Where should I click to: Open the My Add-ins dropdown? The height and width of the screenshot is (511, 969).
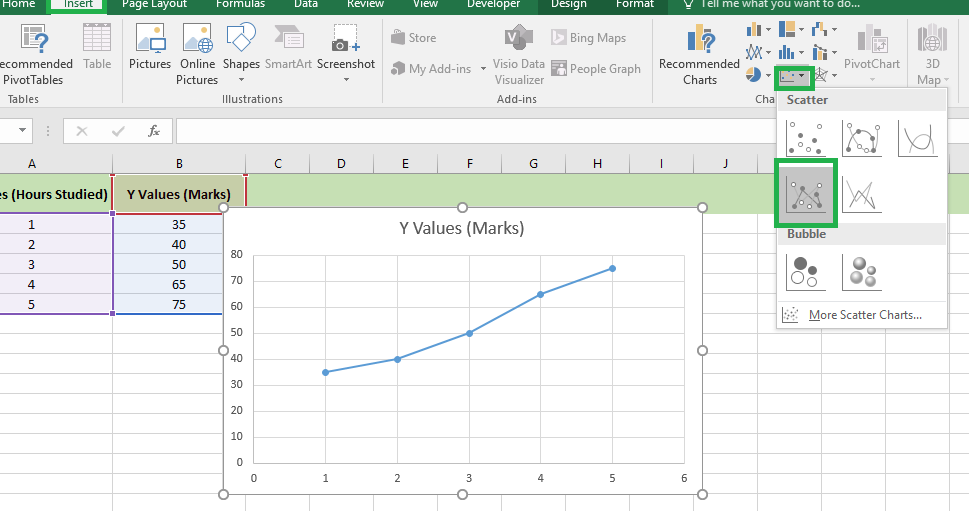point(439,69)
